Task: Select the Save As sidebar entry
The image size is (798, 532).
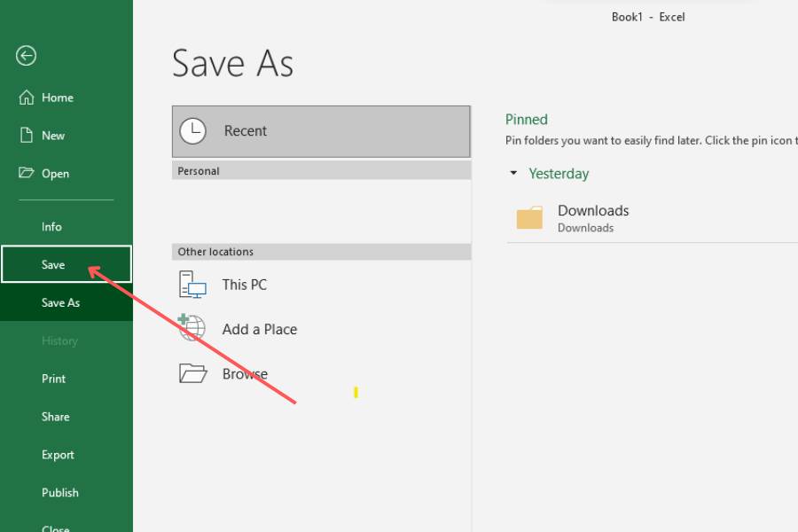Action: (66, 302)
